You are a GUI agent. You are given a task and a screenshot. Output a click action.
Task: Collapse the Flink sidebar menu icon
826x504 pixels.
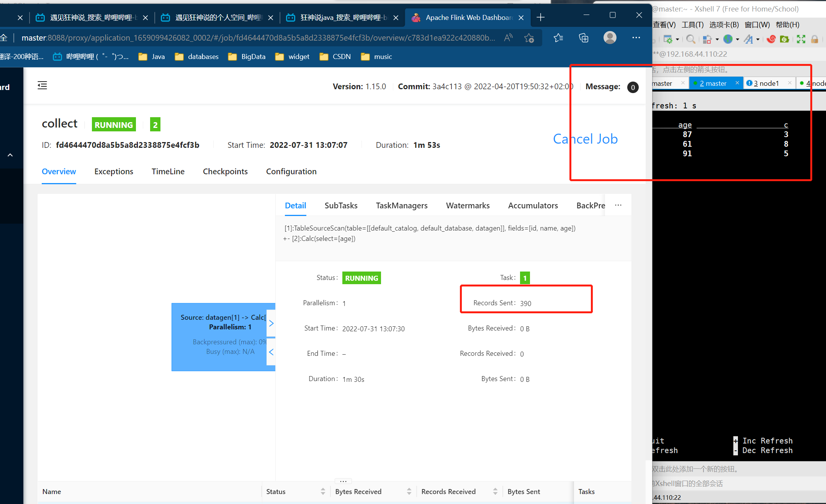(x=42, y=85)
